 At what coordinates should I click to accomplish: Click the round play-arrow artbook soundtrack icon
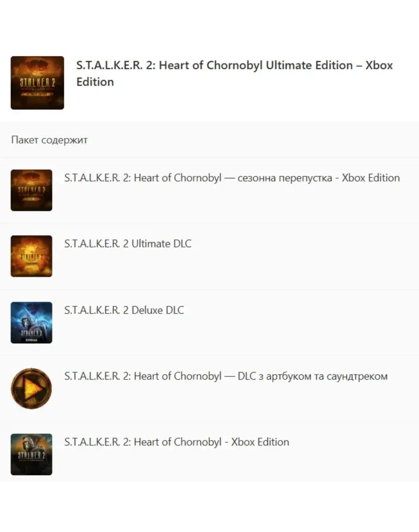[x=32, y=388]
